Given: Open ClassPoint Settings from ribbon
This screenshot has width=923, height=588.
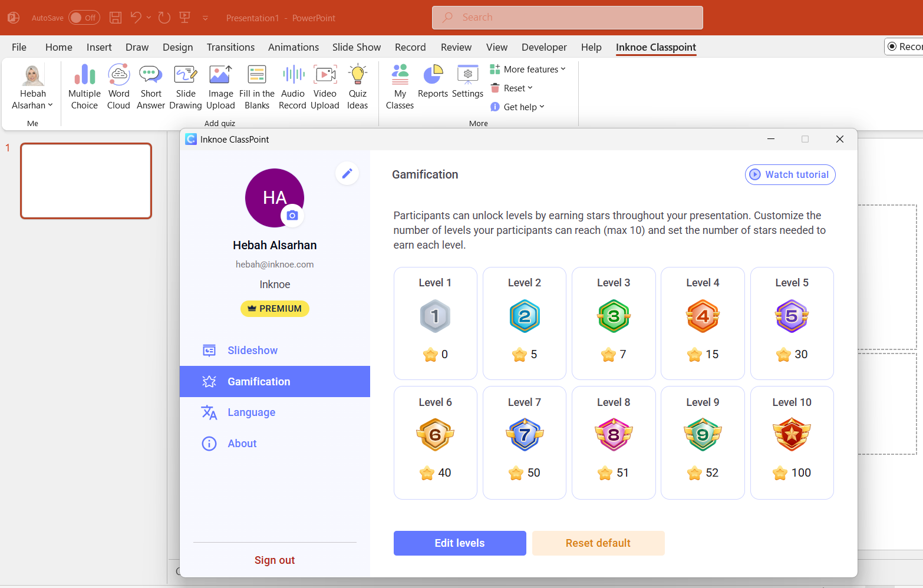Looking at the screenshot, I should [x=467, y=81].
